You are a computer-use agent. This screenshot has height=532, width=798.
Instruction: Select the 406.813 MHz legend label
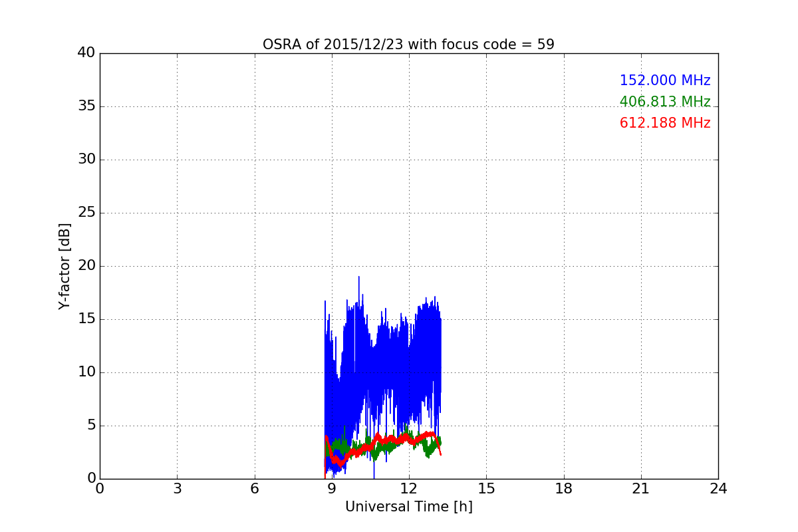[x=665, y=102]
